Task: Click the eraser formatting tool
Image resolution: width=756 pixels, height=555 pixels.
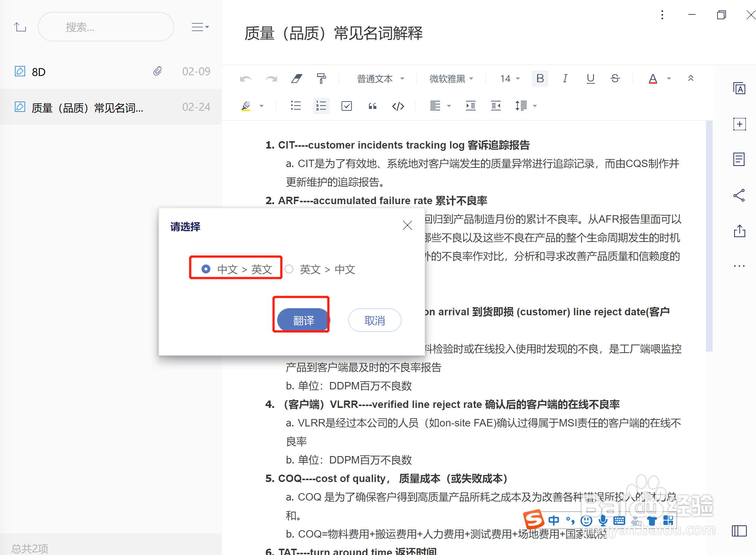Action: point(296,79)
